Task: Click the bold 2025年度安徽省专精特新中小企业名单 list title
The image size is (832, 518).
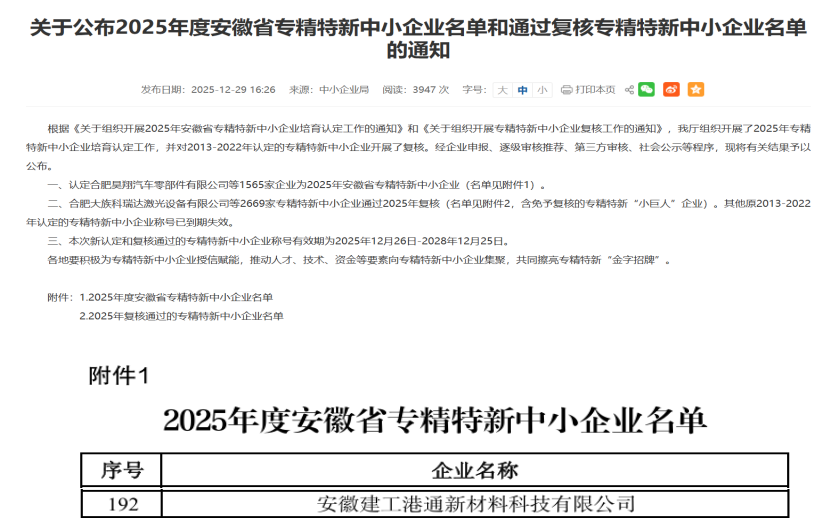Action: (x=435, y=420)
